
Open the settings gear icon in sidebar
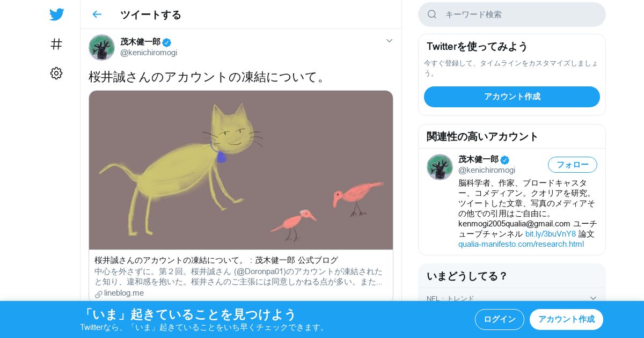(x=56, y=74)
